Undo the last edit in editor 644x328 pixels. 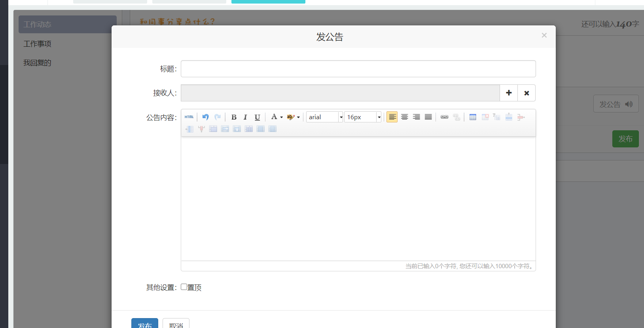point(205,117)
